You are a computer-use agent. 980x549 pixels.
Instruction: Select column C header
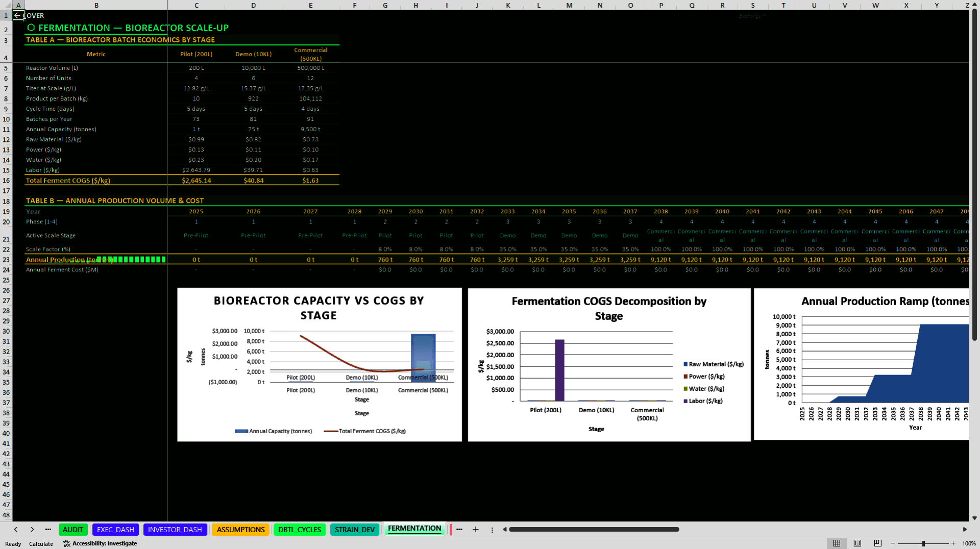pos(197,5)
